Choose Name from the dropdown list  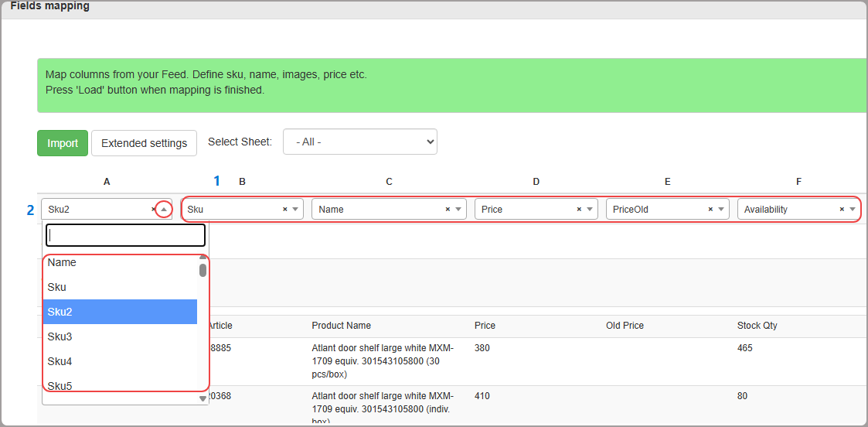pyautogui.click(x=120, y=263)
